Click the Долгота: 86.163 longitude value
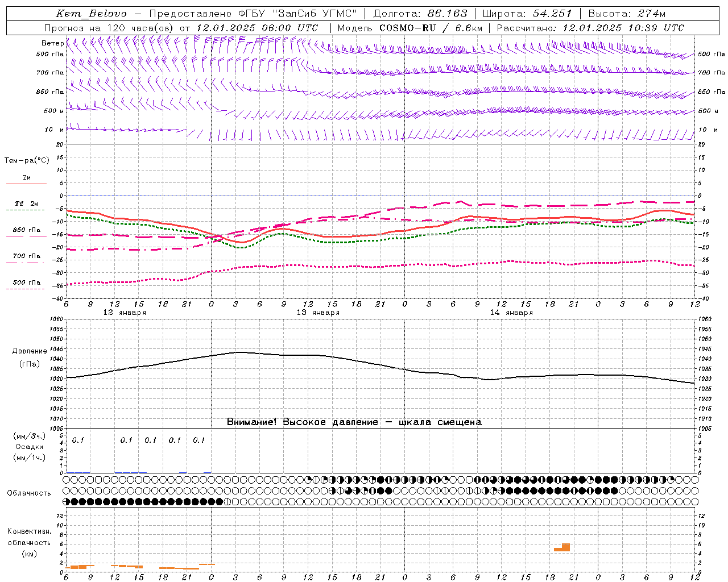Image resolution: width=728 pixels, height=582 pixels. 420,14
